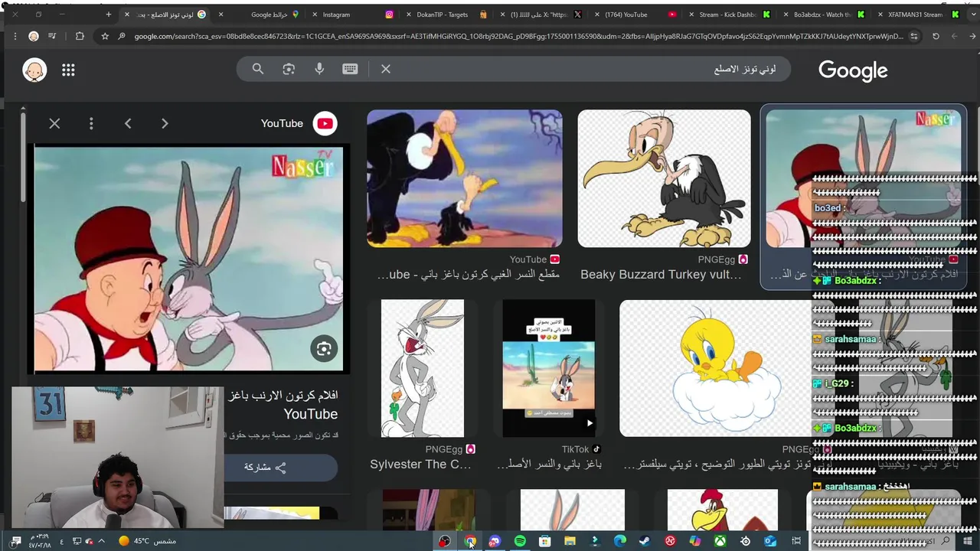Click the magnifier search icon in search bar

point(258,69)
